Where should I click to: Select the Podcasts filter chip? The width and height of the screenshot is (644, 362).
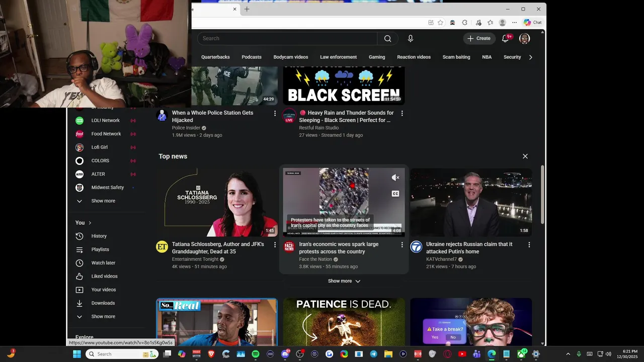point(252,57)
